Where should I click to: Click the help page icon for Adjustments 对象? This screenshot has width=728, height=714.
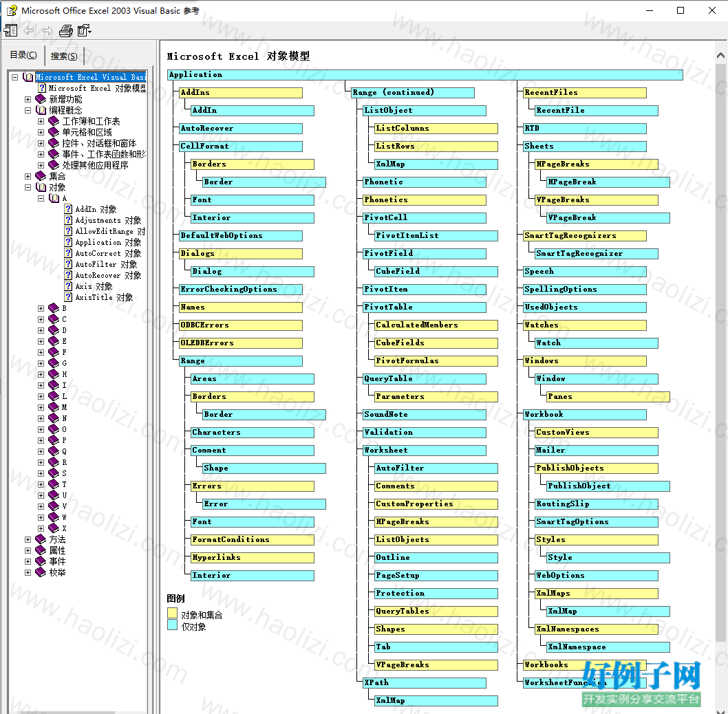coord(68,220)
